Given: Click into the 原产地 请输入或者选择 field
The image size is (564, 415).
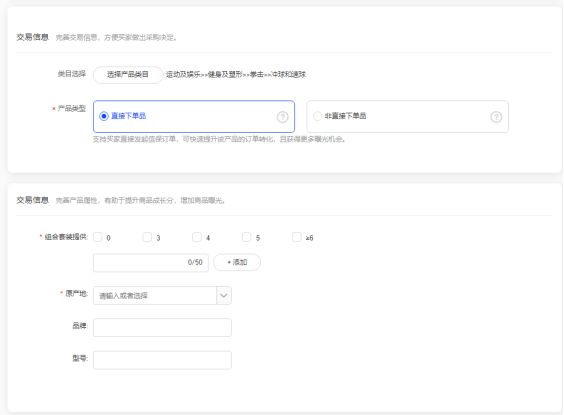Looking at the screenshot, I should point(155,296).
